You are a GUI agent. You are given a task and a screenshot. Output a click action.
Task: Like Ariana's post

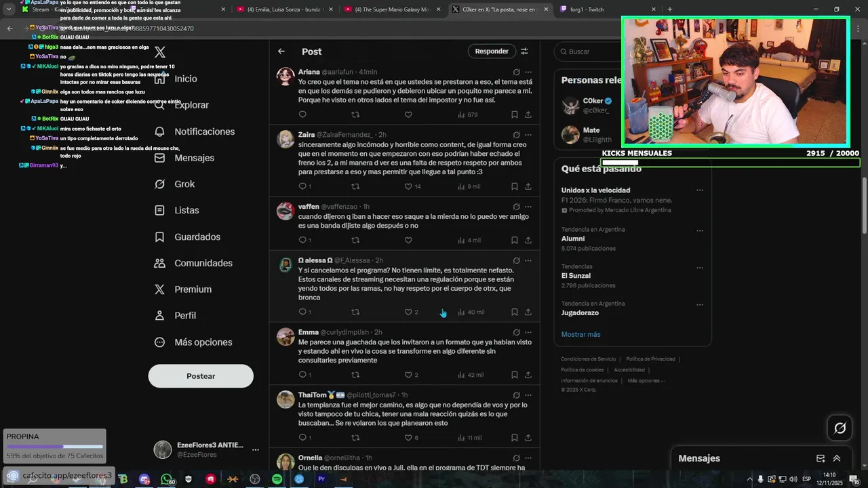(x=408, y=115)
